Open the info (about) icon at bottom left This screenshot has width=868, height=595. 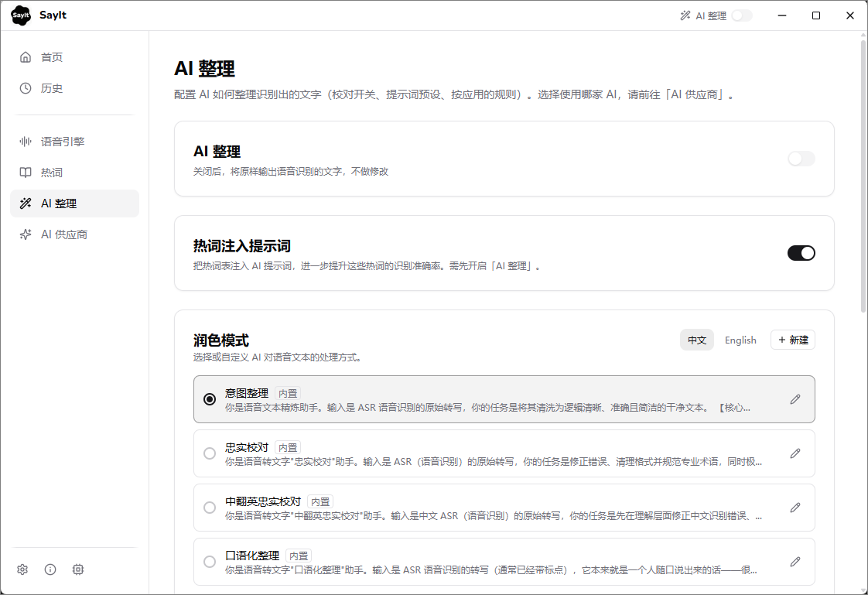click(50, 569)
